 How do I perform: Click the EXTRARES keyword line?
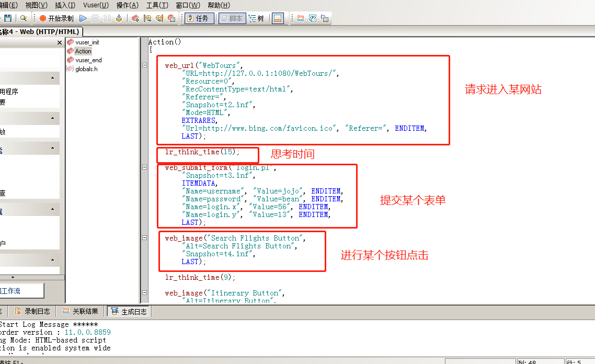[199, 121]
